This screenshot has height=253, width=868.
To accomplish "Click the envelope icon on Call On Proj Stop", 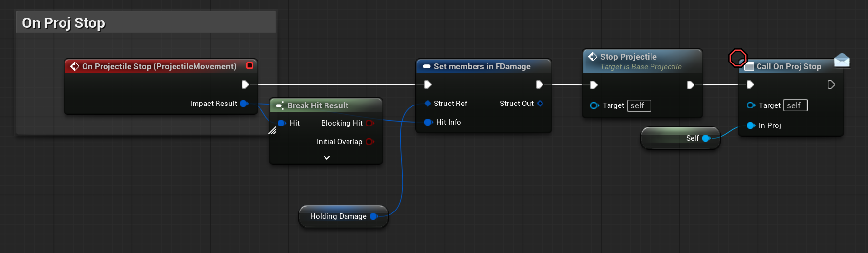I will pos(842,60).
